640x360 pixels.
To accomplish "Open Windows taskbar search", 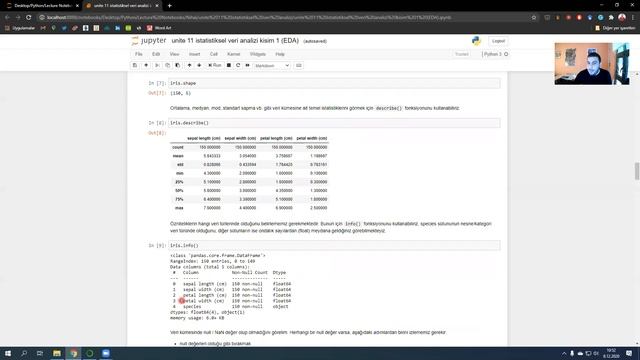I will (24, 353).
